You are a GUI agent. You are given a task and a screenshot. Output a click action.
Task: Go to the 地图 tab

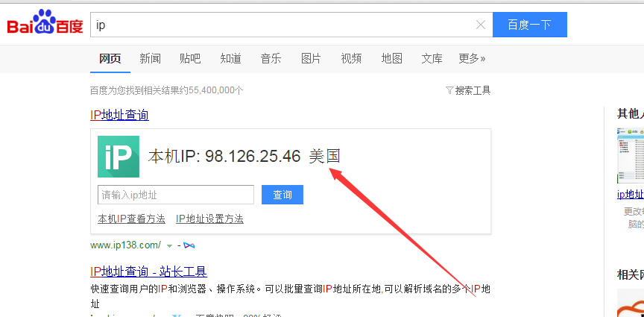pyautogui.click(x=391, y=59)
